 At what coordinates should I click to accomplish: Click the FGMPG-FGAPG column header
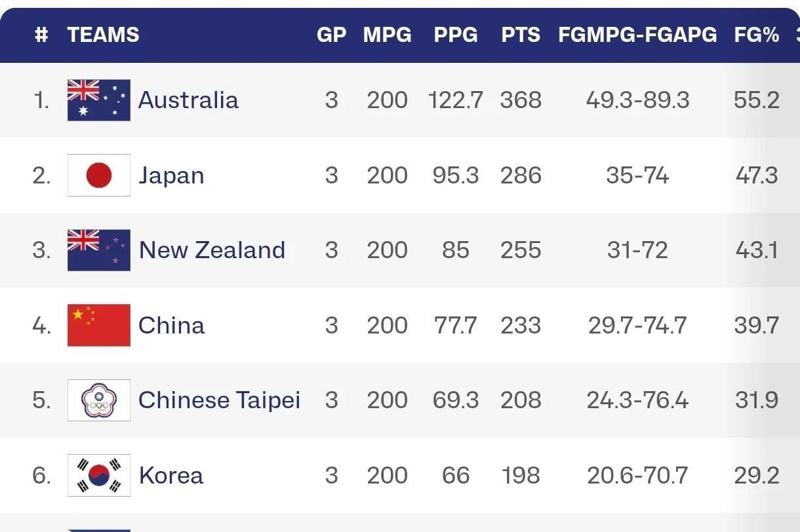[x=637, y=35]
